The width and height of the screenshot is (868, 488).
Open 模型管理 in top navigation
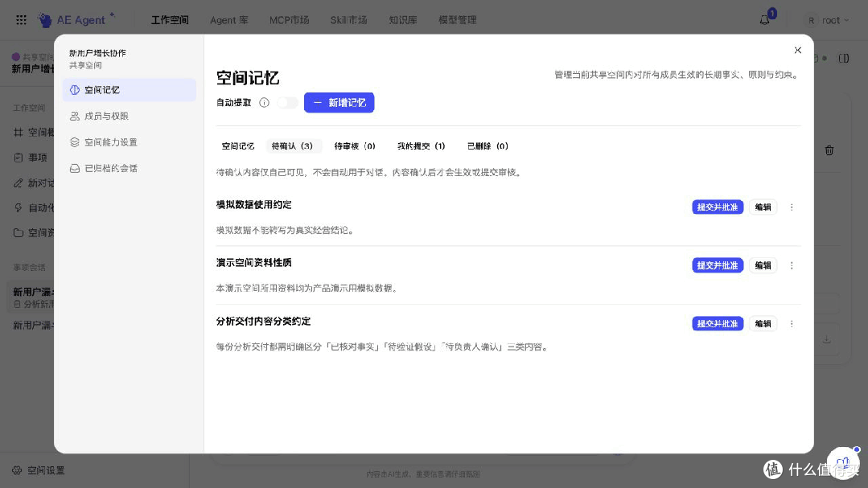[457, 20]
